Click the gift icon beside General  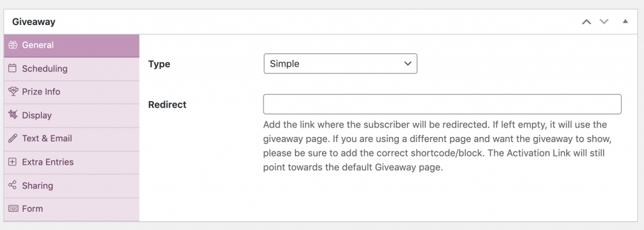coord(13,45)
